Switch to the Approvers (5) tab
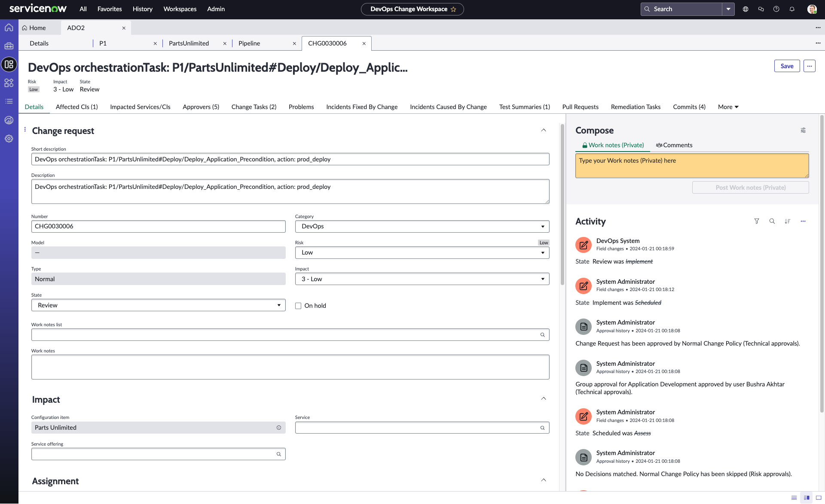 [201, 107]
